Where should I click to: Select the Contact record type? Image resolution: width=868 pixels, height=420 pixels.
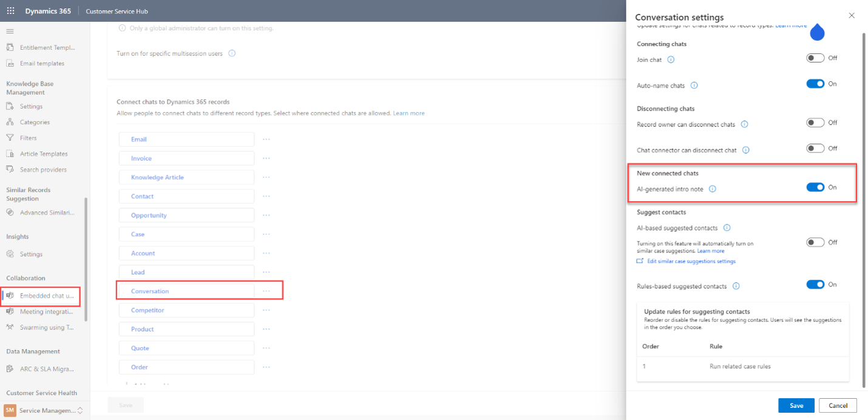[186, 196]
